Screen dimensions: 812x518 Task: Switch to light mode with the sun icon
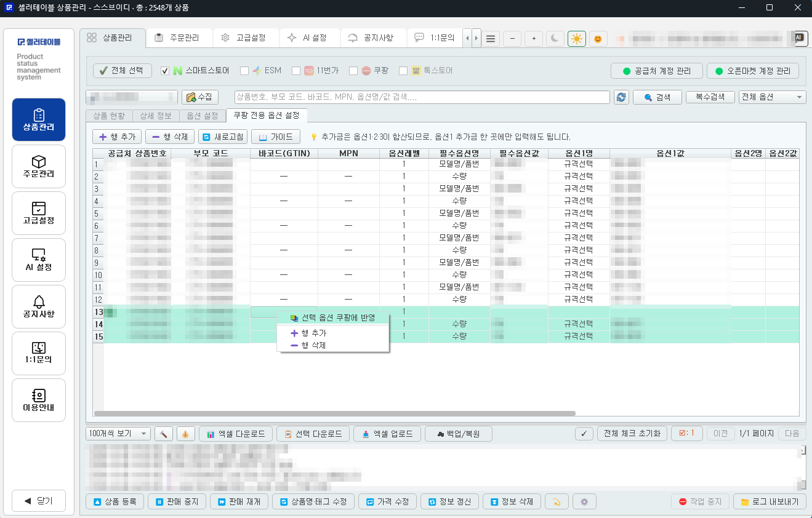coord(577,39)
